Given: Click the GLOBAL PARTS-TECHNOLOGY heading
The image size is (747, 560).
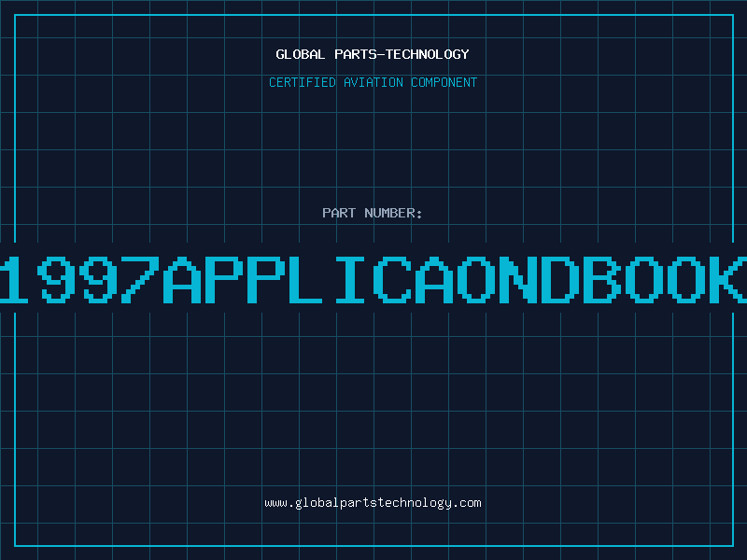Looking at the screenshot, I should [373, 54].
